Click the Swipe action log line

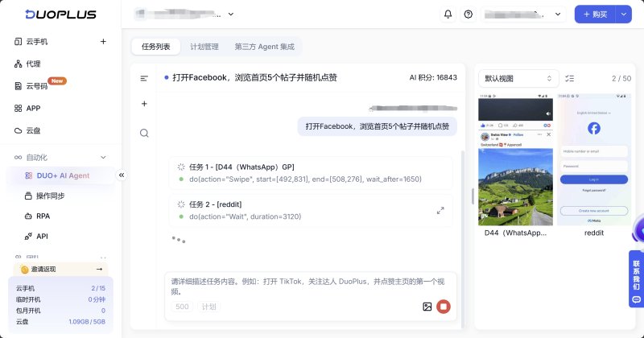coord(305,179)
